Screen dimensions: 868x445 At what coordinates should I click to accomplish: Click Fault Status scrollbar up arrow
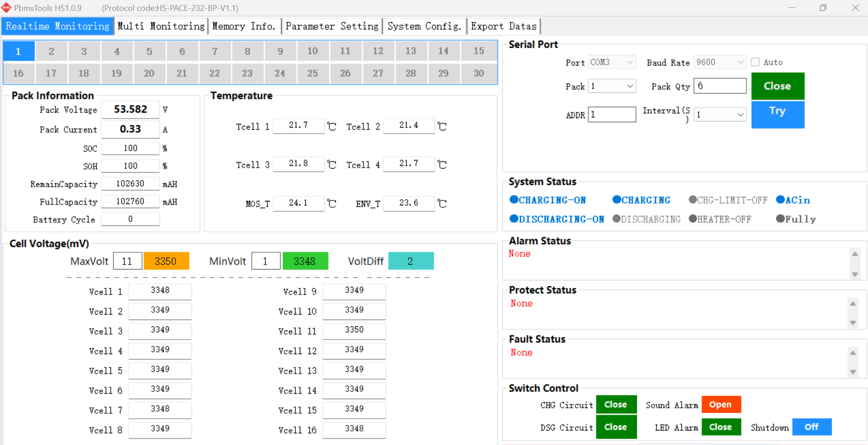pos(853,353)
